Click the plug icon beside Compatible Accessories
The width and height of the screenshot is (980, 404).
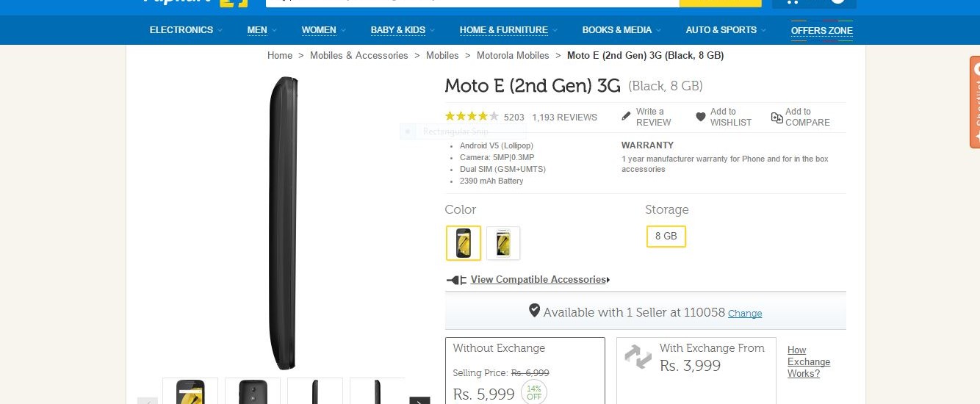456,280
